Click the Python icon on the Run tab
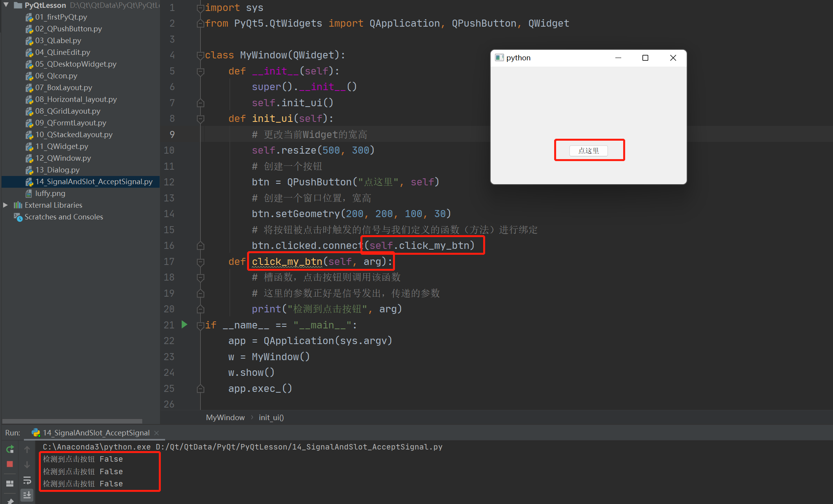Image resolution: width=833 pixels, height=504 pixels. click(36, 433)
